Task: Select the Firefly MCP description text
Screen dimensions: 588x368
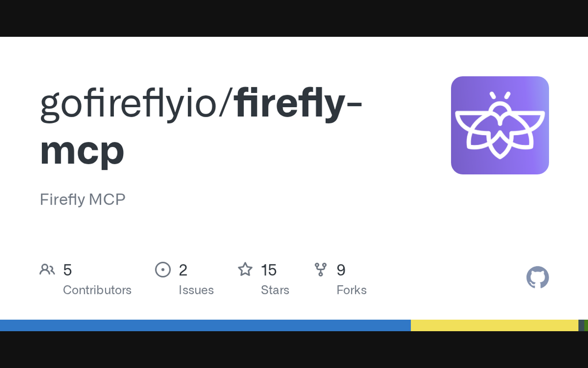Action: (83, 199)
